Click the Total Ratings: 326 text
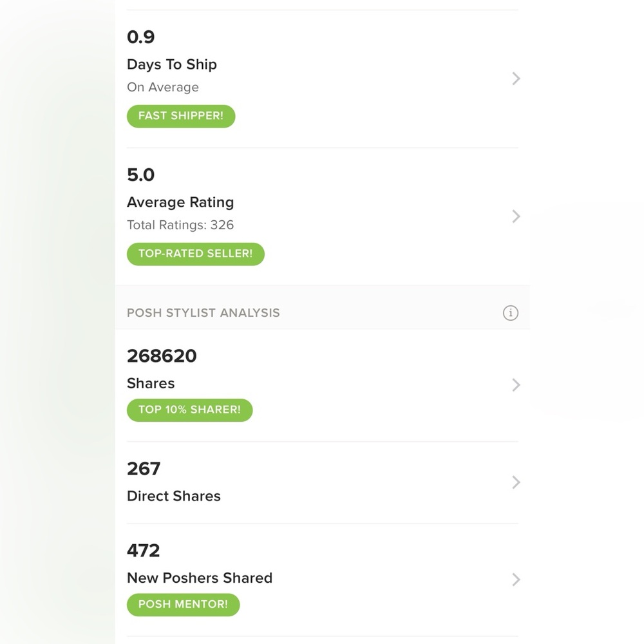The image size is (644, 644). tap(180, 225)
